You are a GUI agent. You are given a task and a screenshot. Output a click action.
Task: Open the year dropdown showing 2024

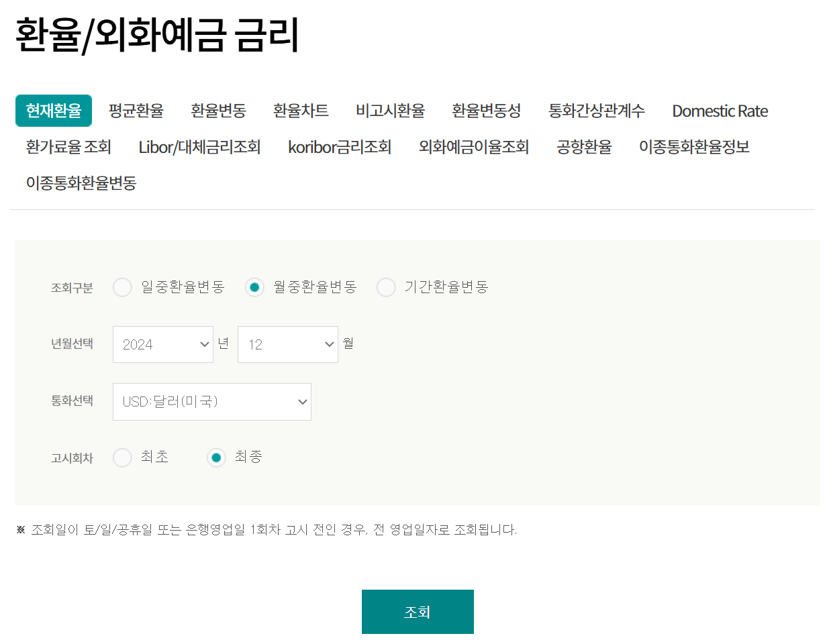coord(162,344)
